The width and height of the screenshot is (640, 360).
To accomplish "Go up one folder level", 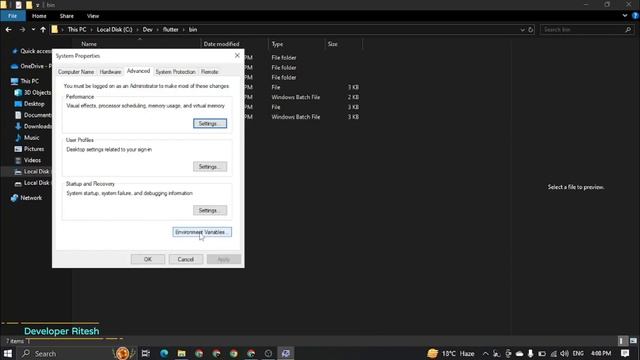I will pyautogui.click(x=43, y=29).
